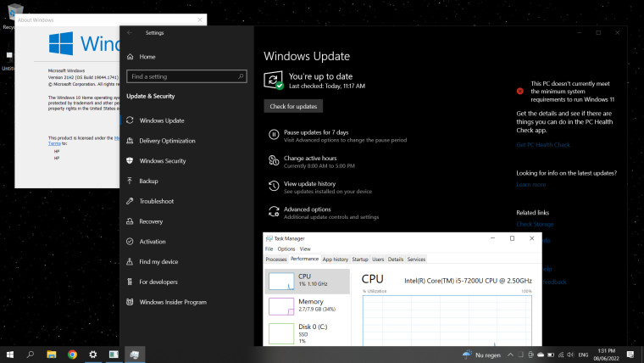Image resolution: width=644 pixels, height=363 pixels.
Task: Pause updates for 7 days
Action: (316, 132)
